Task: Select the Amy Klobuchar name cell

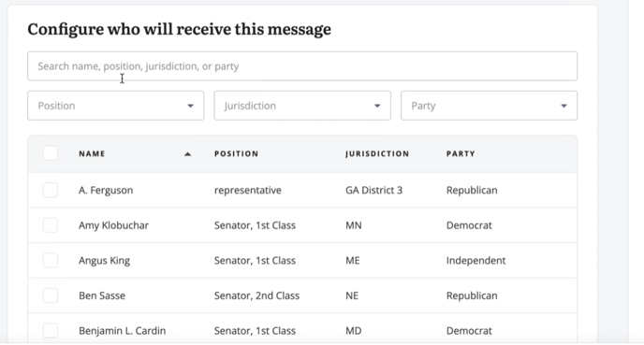Action: (x=114, y=225)
